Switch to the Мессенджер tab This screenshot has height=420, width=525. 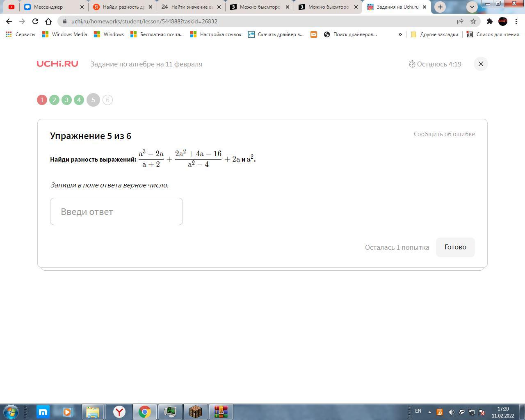53,7
